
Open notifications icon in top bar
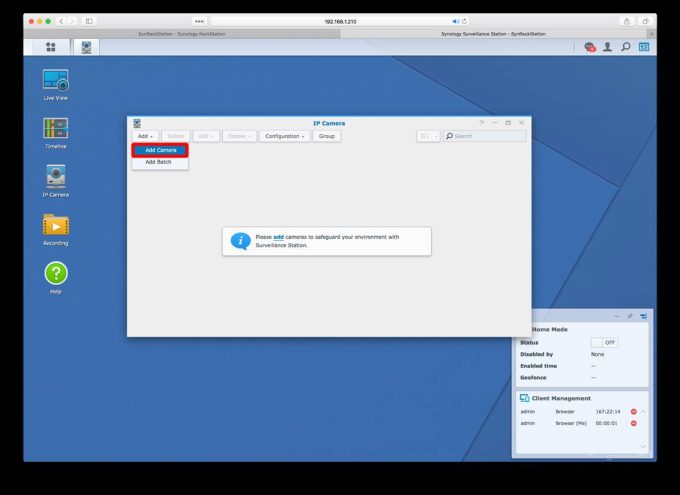[590, 47]
